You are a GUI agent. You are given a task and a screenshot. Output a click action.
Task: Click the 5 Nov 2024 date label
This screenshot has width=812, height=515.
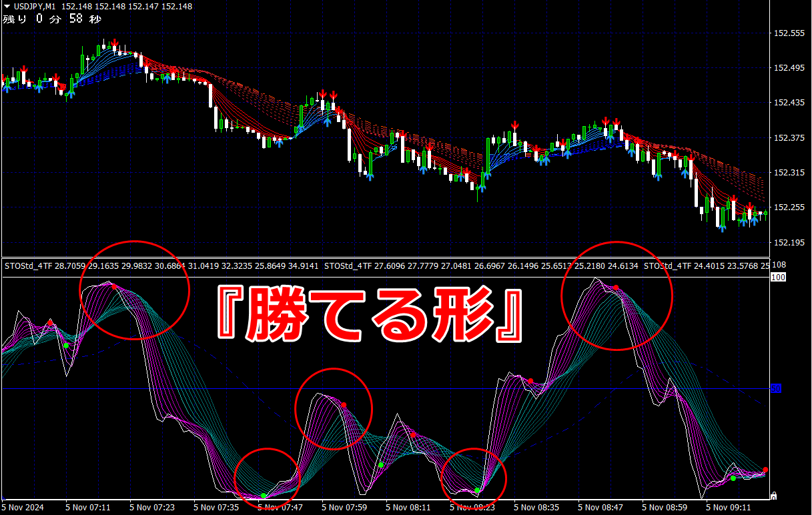(24, 508)
